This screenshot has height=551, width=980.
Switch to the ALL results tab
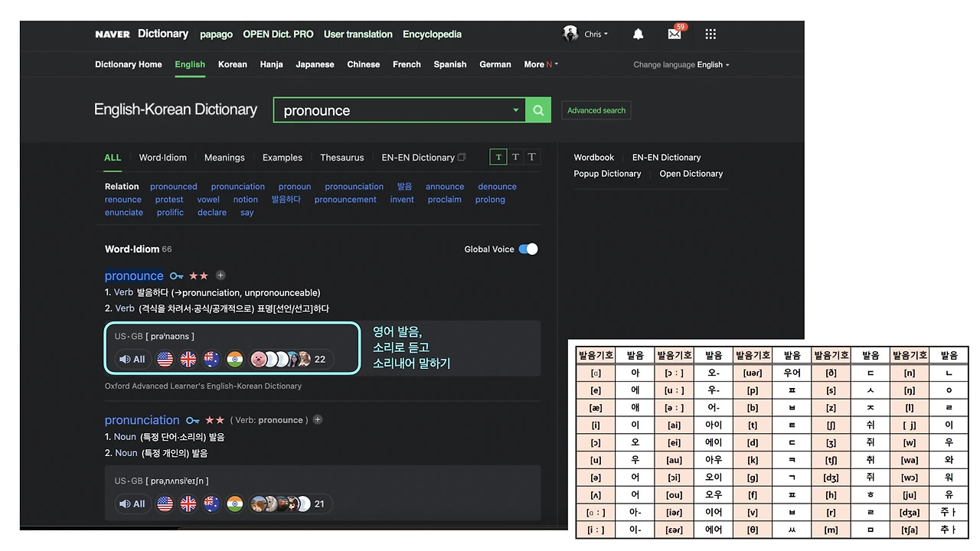tap(113, 158)
